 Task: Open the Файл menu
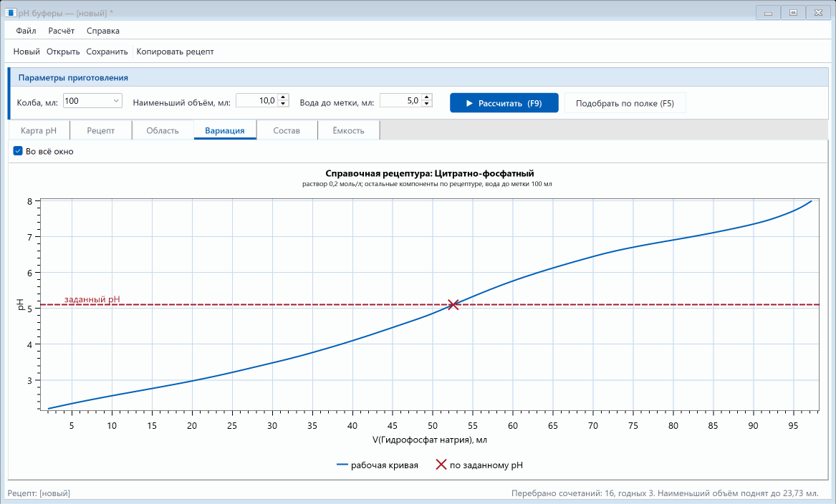tap(26, 31)
